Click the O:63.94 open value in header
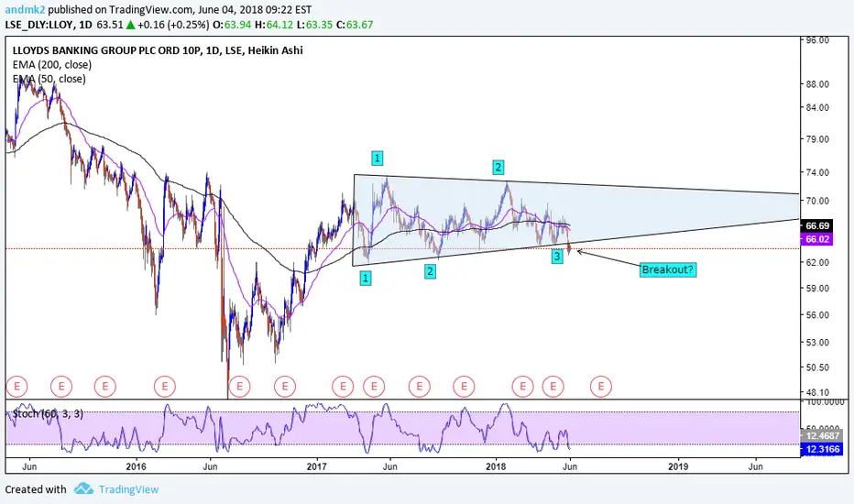Image resolution: width=854 pixels, height=504 pixels. click(x=232, y=25)
